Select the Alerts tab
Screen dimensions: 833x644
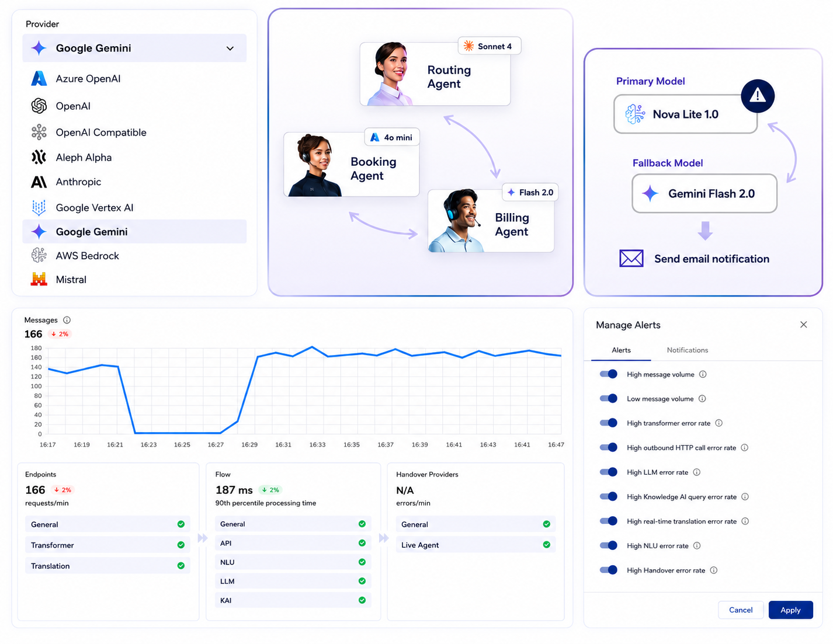(x=621, y=350)
